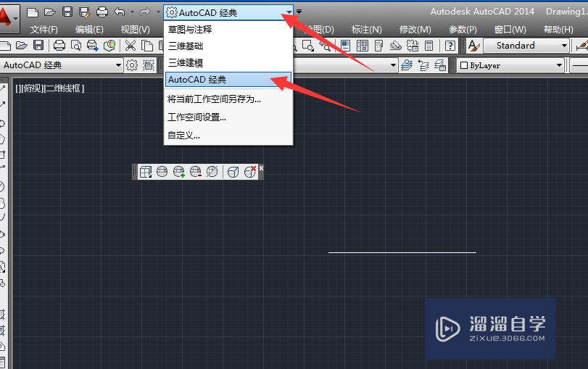Open the Layer States Manager icon
Viewport: 588px width, 369px height.
click(440, 66)
